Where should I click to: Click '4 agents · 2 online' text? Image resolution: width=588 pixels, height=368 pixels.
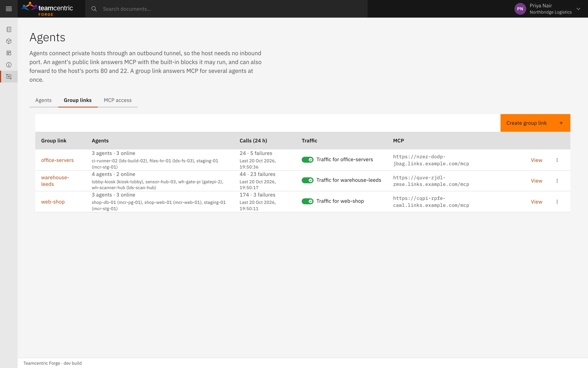[113, 174]
